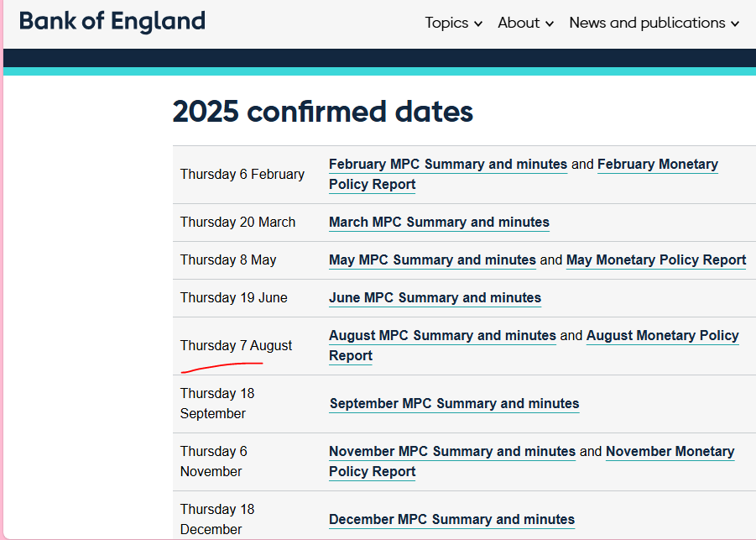Open December MPC Summary and minutes
This screenshot has width=756, height=540.
click(451, 520)
